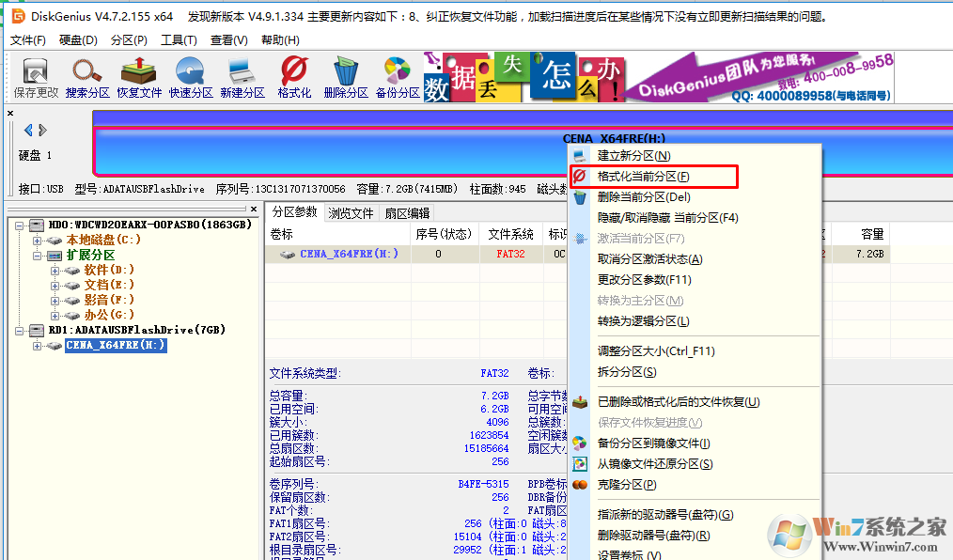Open the Recover Files (恢复文件) tool
Screen dimensions: 953x560
tap(139, 76)
